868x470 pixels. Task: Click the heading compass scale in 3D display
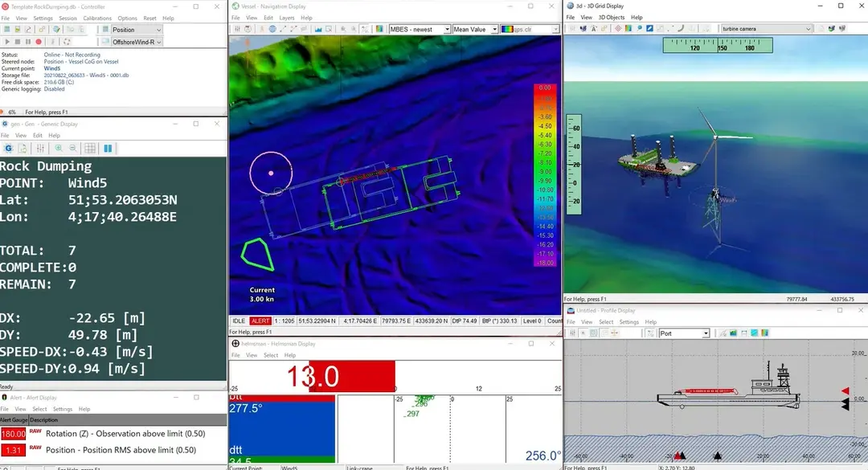(718, 46)
